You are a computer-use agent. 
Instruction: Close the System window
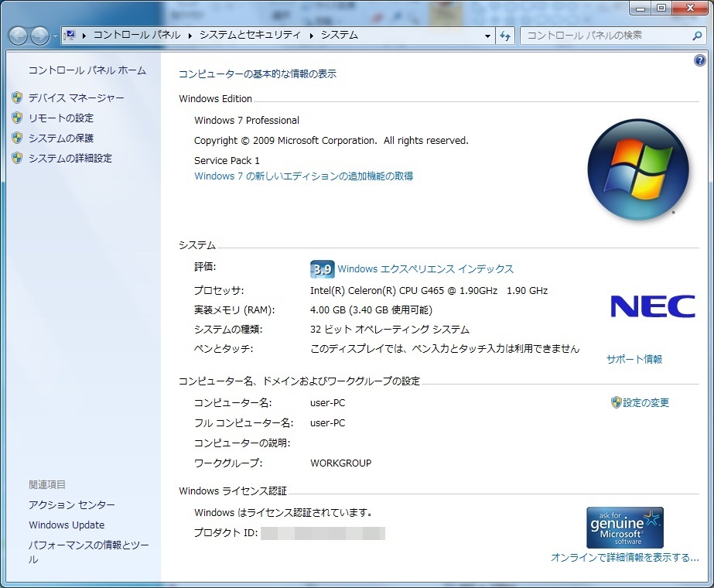(690, 8)
